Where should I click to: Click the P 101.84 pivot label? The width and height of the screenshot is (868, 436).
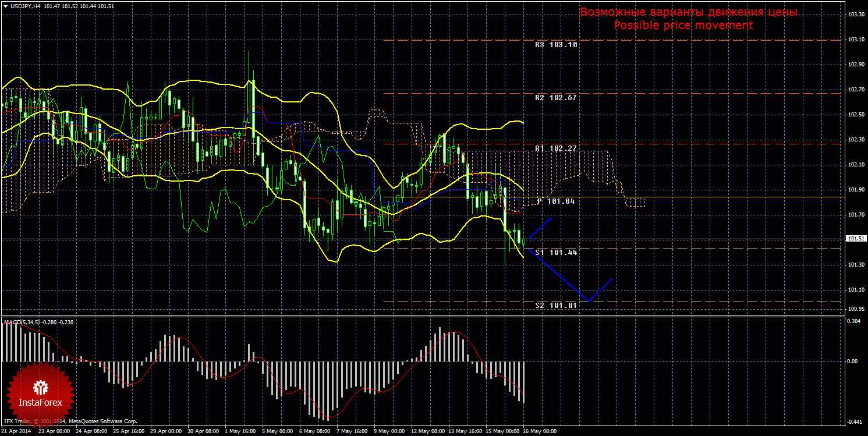(556, 201)
